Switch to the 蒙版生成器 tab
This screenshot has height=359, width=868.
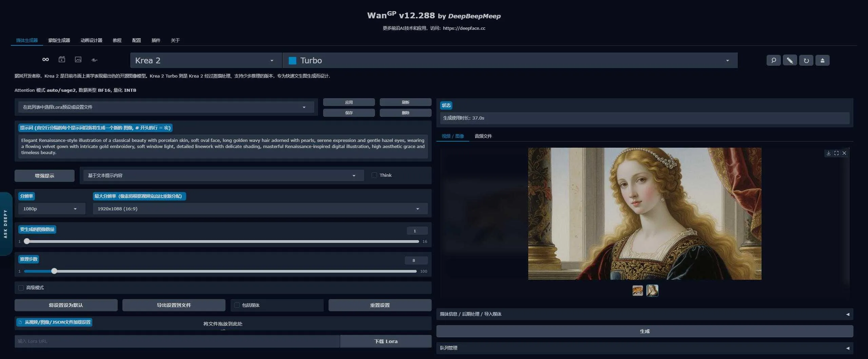point(59,40)
